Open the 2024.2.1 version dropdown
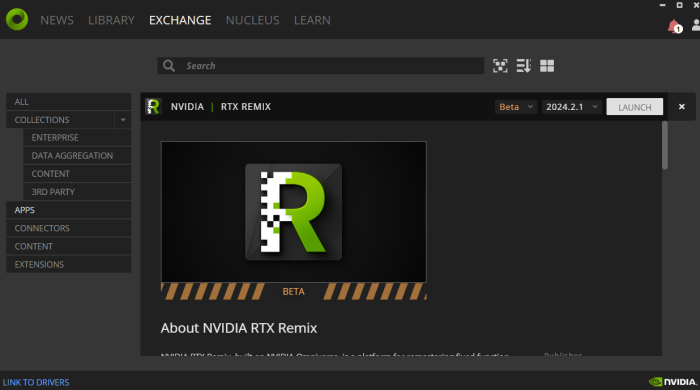This screenshot has width=700, height=390. coord(571,107)
